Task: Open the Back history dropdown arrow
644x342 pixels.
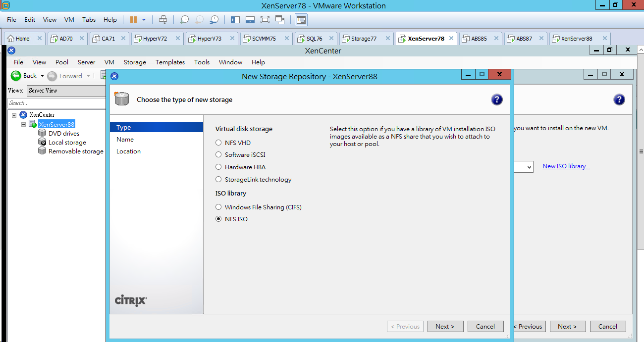Action: pos(42,76)
